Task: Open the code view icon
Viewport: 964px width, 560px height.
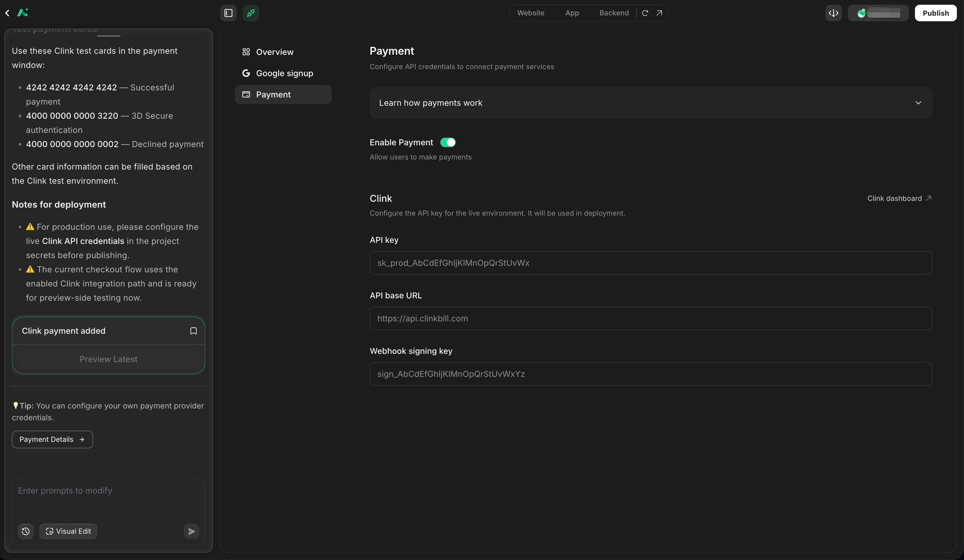Action: coord(834,13)
